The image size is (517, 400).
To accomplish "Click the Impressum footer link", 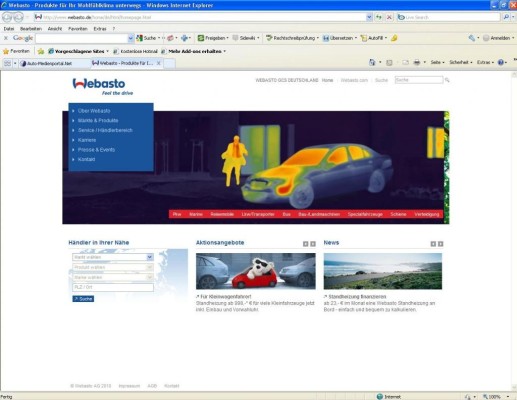I will click(129, 386).
